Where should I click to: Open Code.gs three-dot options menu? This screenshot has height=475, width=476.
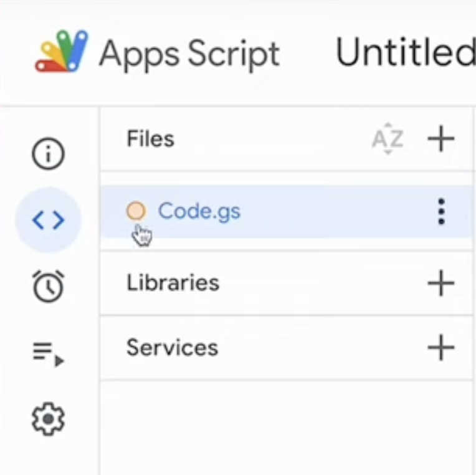point(441,212)
